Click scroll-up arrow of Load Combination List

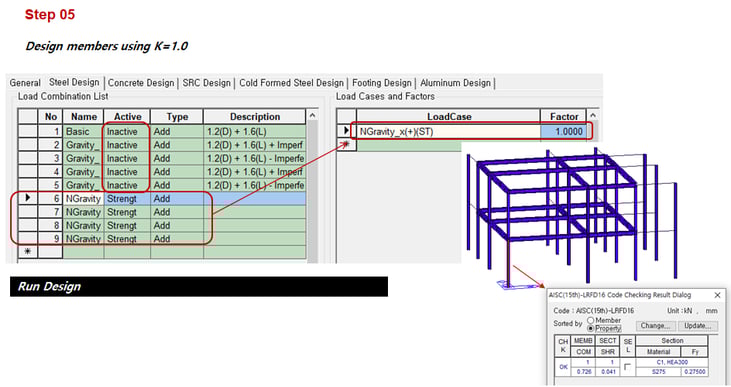pos(312,116)
